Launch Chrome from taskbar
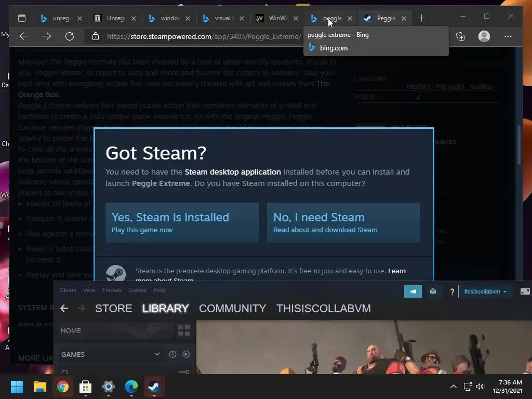The height and width of the screenshot is (399, 532). 63,387
